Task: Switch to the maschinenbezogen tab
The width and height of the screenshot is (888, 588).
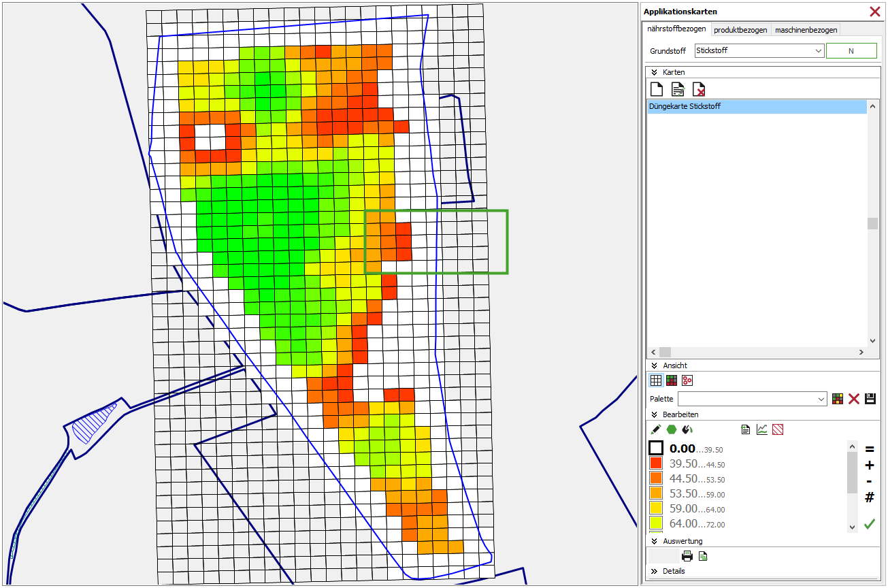Action: coord(806,30)
